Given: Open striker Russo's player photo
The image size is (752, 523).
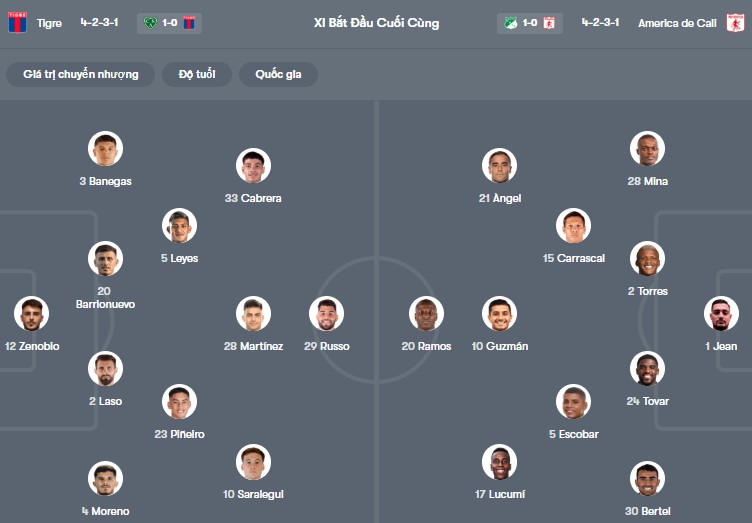Looking at the screenshot, I should tap(326, 314).
